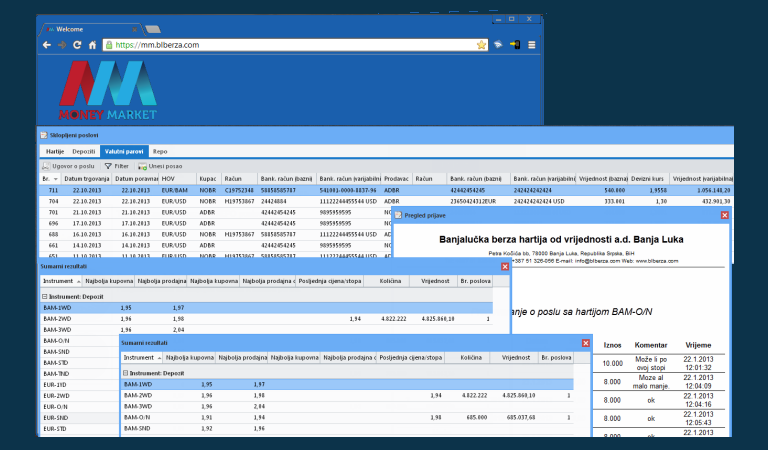The height and width of the screenshot is (450, 768).
Task: Click comment 'Može li po ovoj stopi'
Action: pyautogui.click(x=651, y=363)
